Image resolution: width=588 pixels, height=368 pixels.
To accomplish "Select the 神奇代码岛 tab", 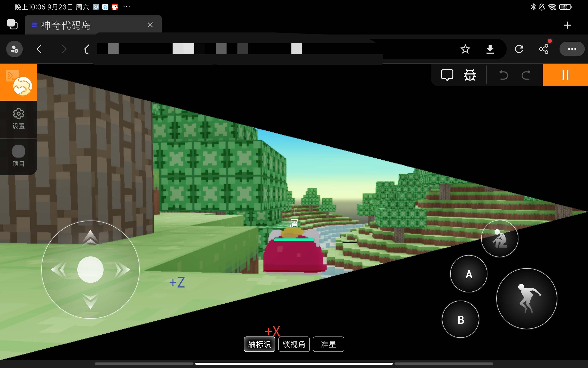I will click(x=93, y=25).
